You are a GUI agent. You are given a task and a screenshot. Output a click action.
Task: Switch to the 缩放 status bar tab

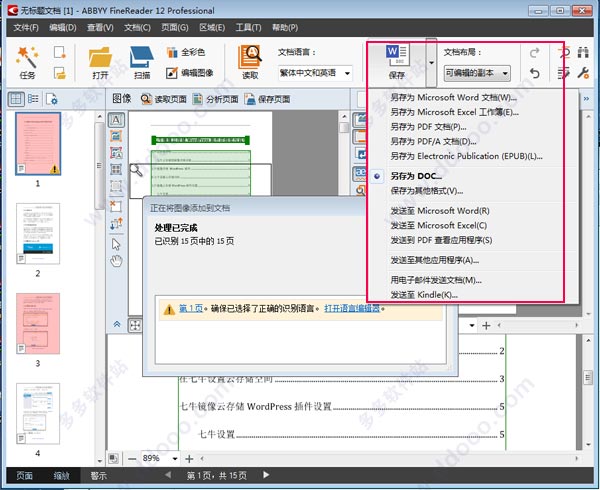[62, 475]
